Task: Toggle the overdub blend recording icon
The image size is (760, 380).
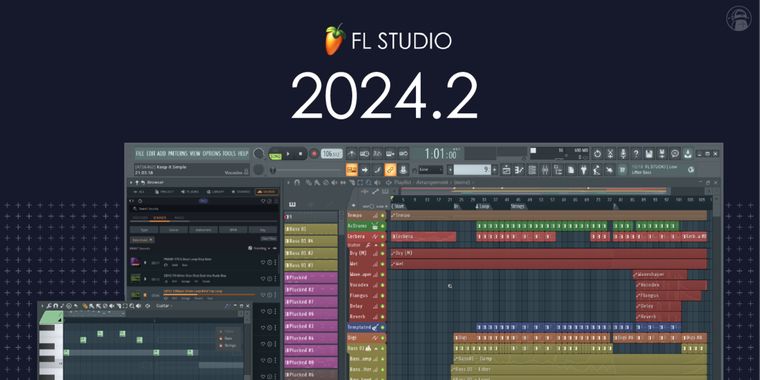Action: click(x=390, y=154)
